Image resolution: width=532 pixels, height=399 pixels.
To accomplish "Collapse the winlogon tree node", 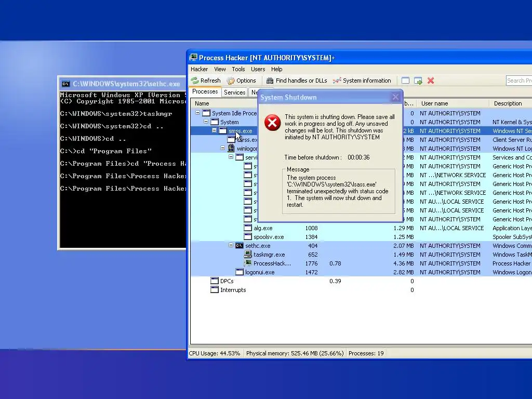I will coord(222,148).
